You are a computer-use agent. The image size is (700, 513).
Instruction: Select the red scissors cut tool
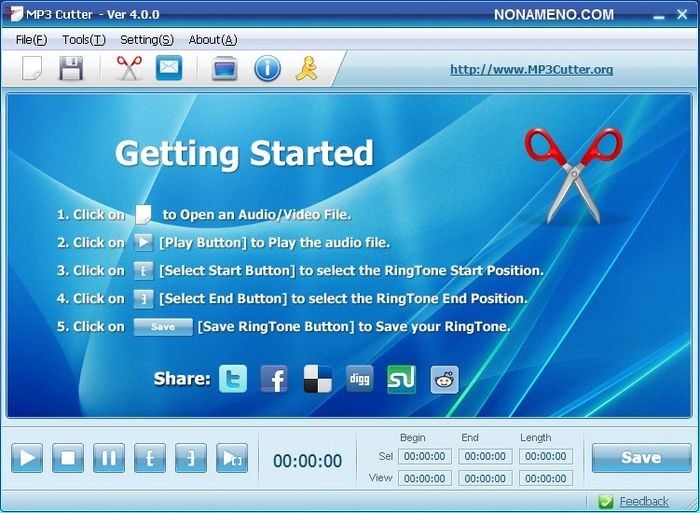point(129,69)
